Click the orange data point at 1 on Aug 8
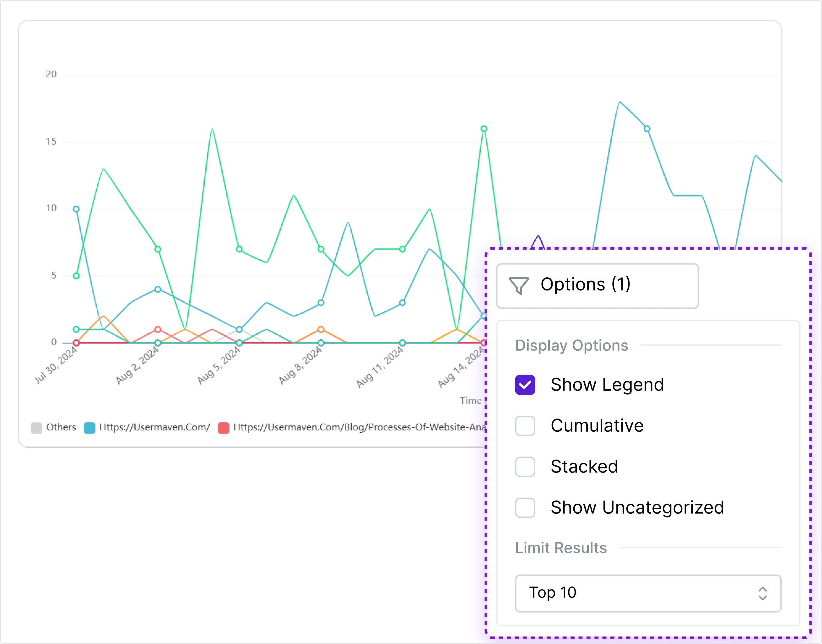Image resolution: width=822 pixels, height=644 pixels. click(x=321, y=330)
